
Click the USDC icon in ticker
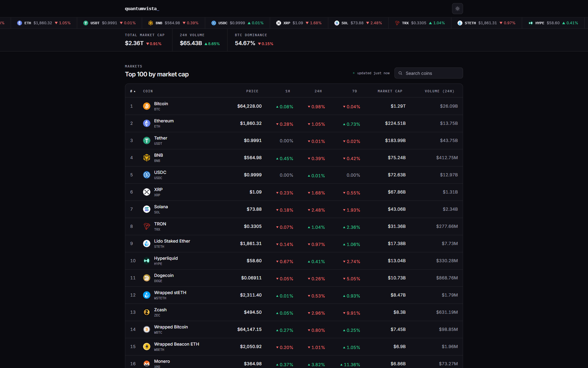pos(214,23)
